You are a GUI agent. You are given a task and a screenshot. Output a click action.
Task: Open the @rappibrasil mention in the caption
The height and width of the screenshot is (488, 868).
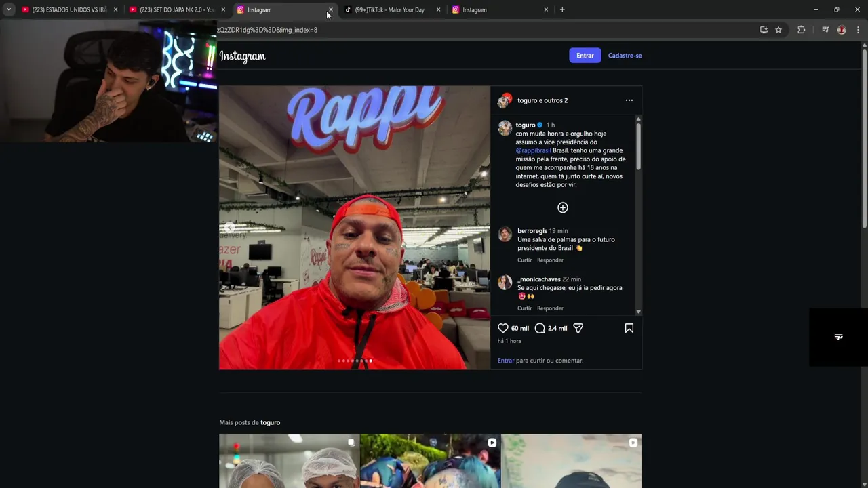534,150
